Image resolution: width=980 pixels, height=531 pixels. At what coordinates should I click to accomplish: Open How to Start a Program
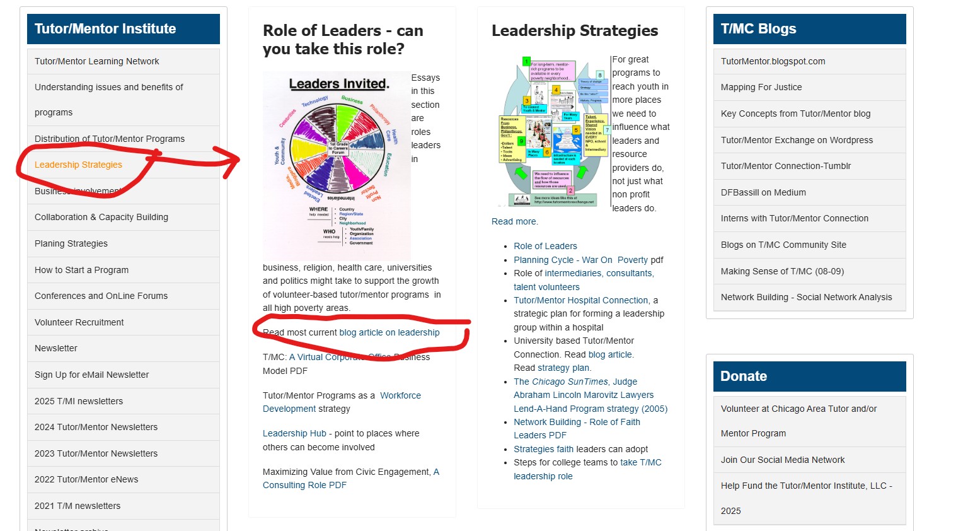(81, 270)
